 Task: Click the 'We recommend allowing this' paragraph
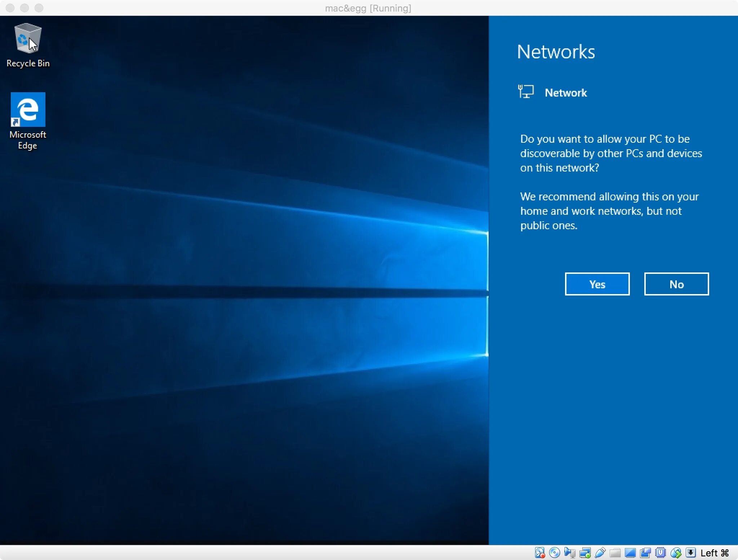(609, 211)
